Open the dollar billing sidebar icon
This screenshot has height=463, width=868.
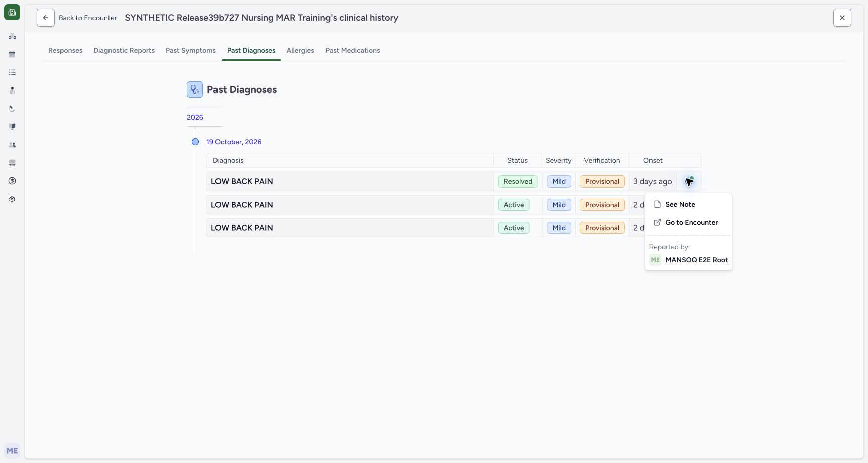(x=12, y=181)
